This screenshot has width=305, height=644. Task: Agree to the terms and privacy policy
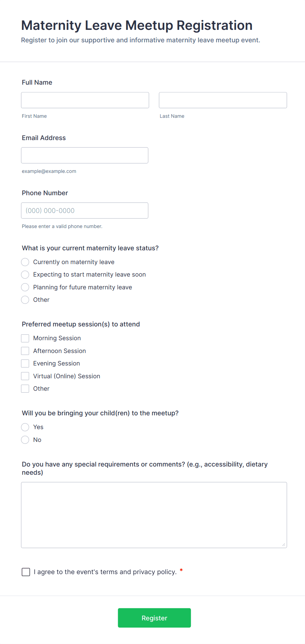click(26, 572)
